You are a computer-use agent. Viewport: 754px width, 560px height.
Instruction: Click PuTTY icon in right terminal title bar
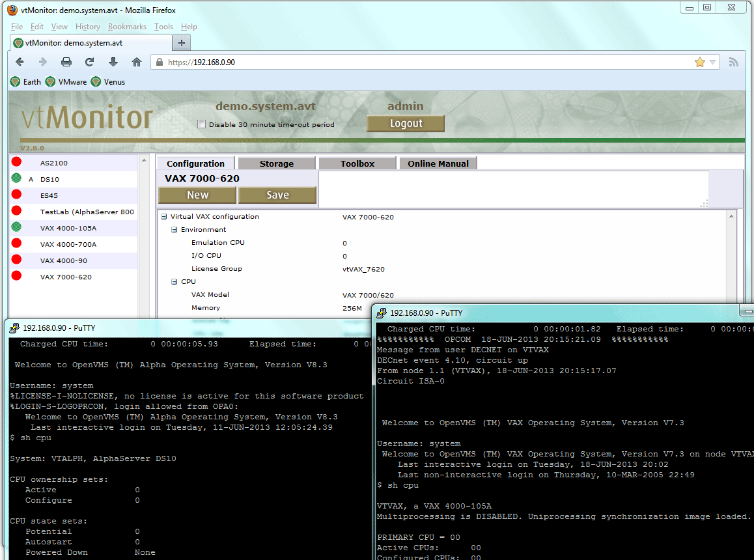click(x=382, y=313)
